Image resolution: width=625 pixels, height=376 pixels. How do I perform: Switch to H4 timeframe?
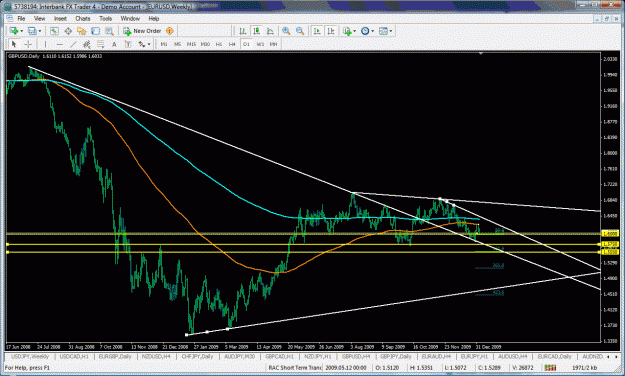click(x=232, y=44)
